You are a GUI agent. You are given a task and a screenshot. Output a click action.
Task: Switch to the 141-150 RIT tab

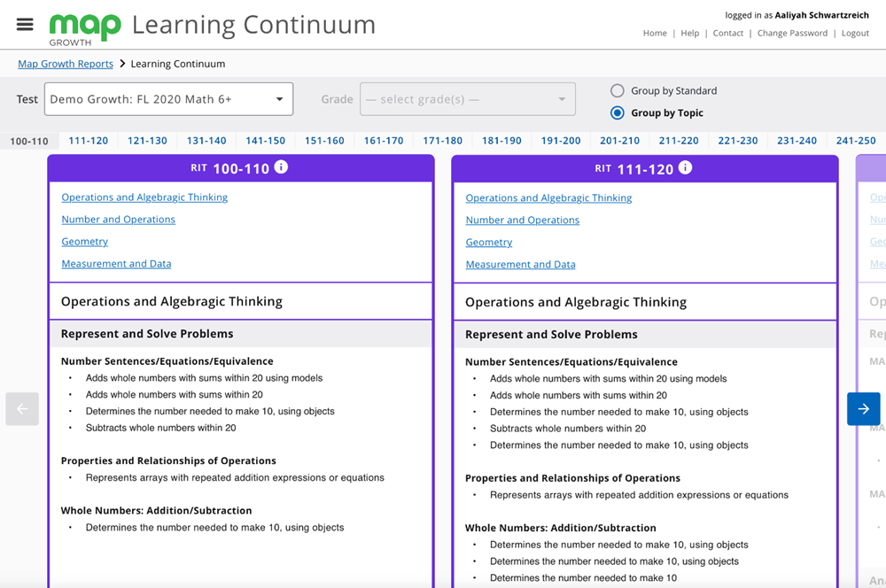tap(265, 141)
